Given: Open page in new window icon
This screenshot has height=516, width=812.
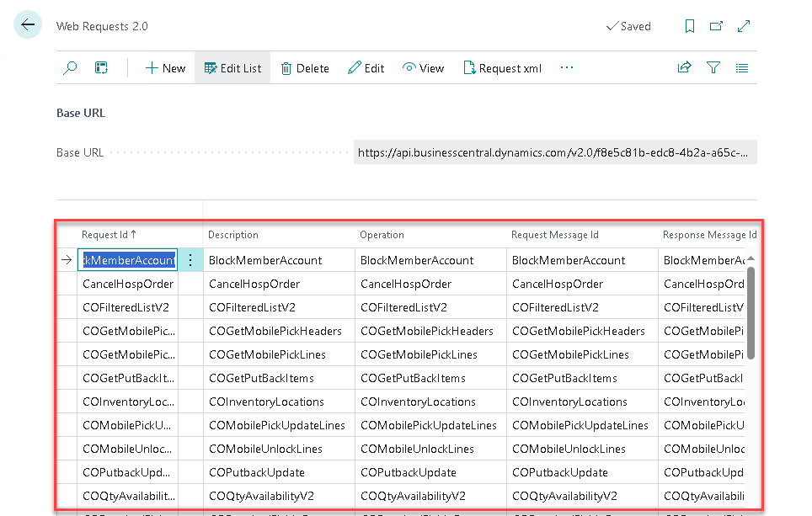Looking at the screenshot, I should (716, 26).
